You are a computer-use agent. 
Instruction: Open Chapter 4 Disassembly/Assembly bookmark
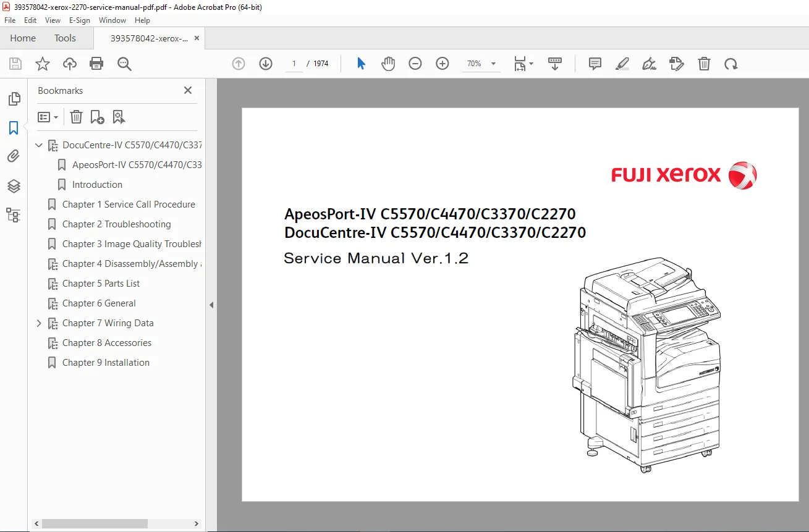pos(132,264)
